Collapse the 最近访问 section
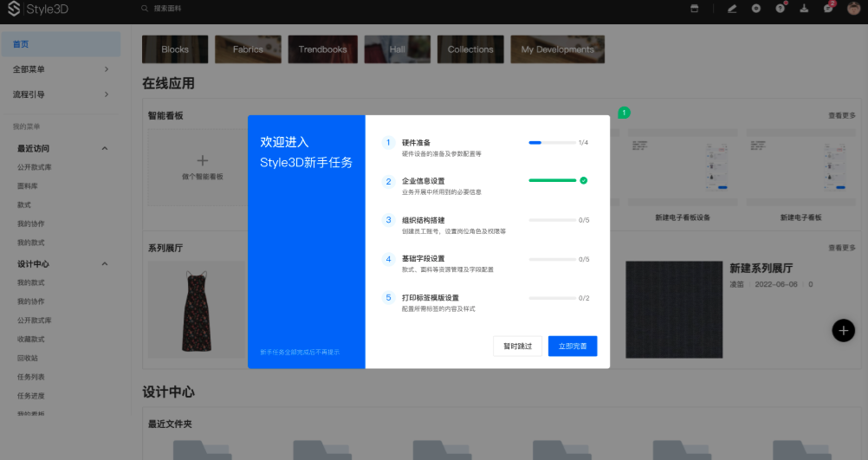Image resolution: width=868 pixels, height=460 pixels. pos(105,148)
